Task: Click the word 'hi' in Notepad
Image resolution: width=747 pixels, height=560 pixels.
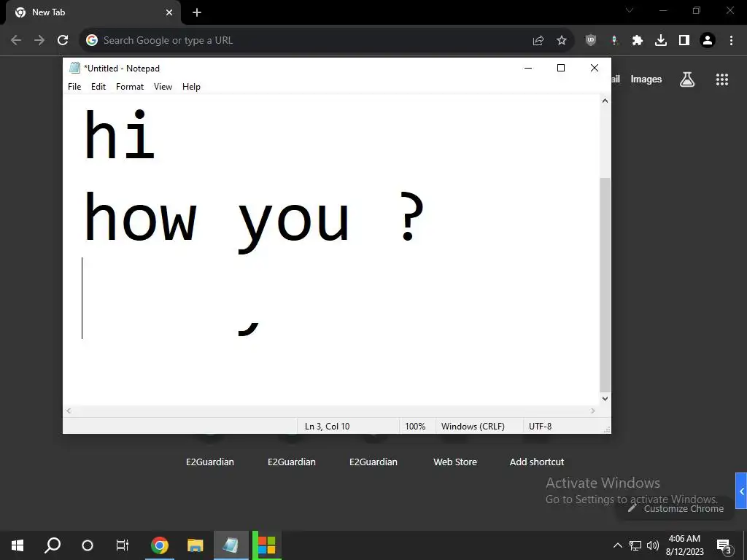Action: 120,135
